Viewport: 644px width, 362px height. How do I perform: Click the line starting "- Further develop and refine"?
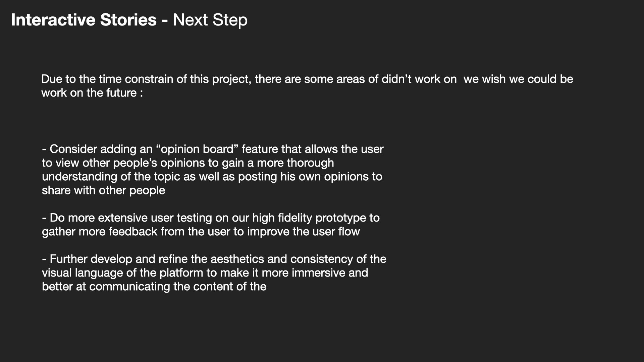(214, 259)
